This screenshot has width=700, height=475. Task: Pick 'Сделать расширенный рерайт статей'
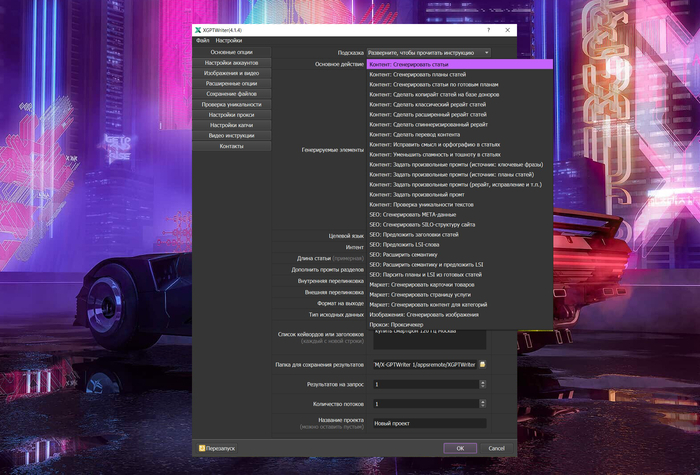tap(460, 114)
